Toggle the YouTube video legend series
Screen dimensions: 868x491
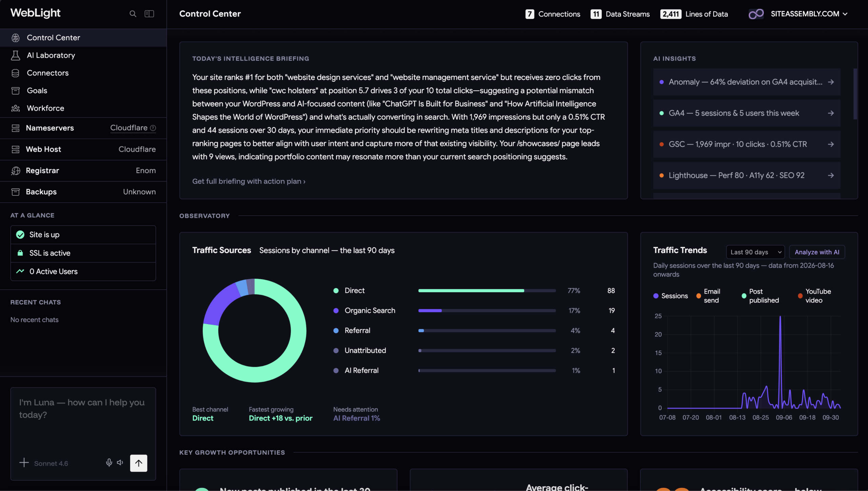[814, 296]
